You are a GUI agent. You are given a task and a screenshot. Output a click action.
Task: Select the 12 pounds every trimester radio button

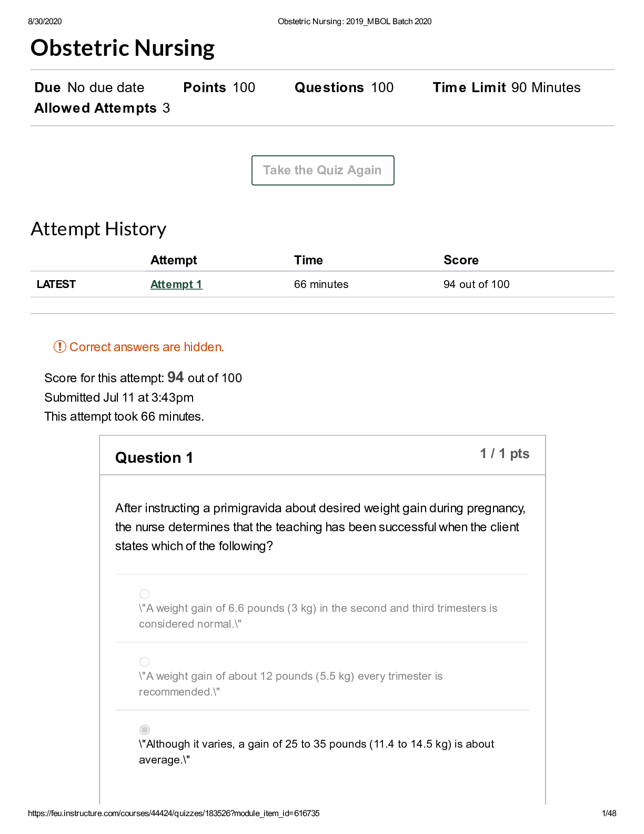click(145, 662)
